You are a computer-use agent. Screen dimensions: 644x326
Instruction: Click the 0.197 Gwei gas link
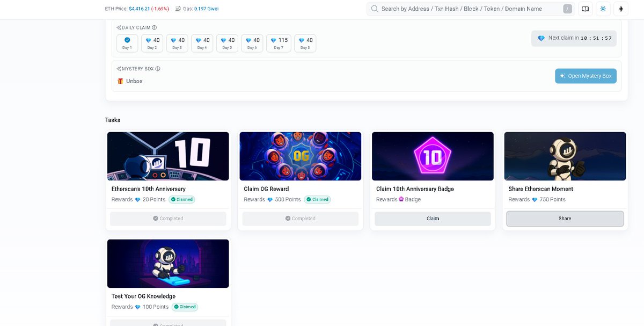206,9
